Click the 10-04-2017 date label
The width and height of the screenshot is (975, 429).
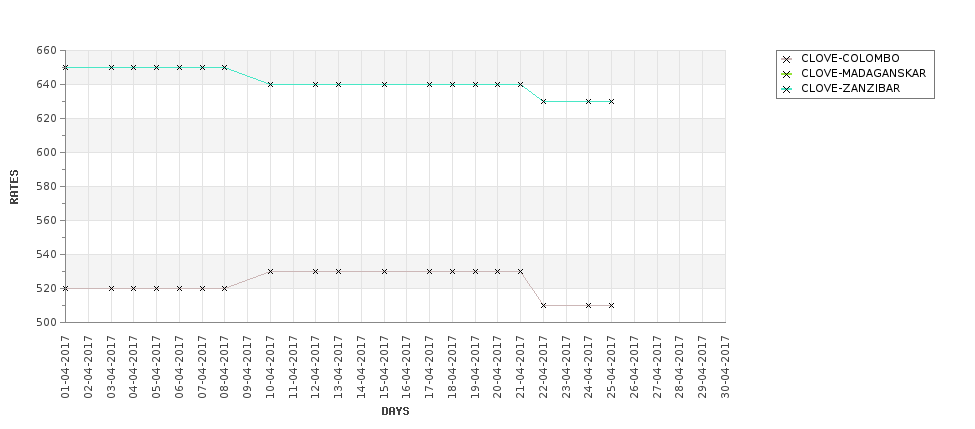270,367
